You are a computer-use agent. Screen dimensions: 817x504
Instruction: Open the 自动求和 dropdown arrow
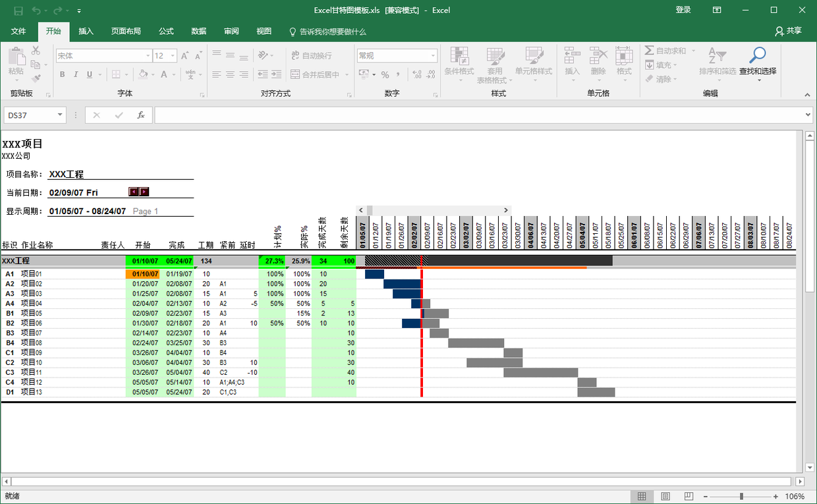pos(693,51)
